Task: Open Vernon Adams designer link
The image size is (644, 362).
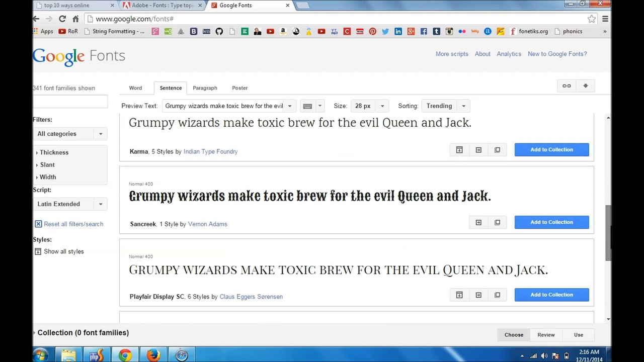Action: coord(207,224)
